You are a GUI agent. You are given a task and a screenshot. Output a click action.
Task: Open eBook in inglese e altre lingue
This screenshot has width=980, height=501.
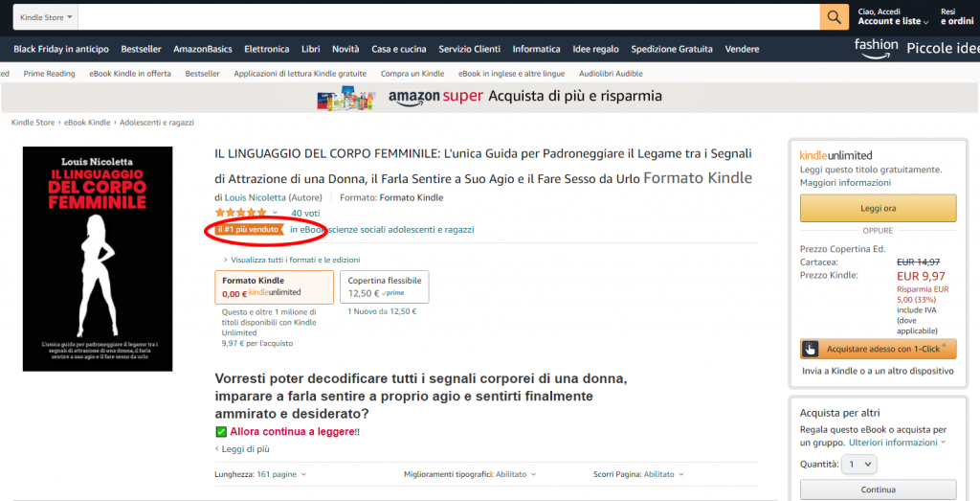pyautogui.click(x=511, y=74)
